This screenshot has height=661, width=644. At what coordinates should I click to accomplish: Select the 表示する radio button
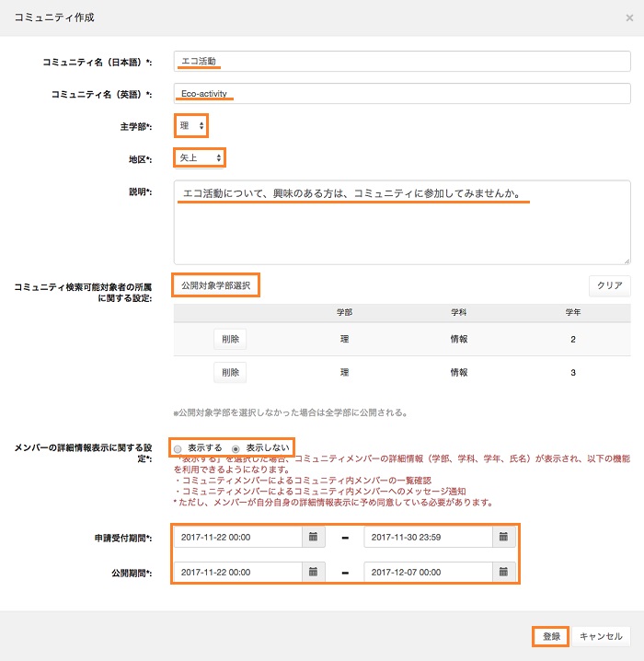point(178,447)
